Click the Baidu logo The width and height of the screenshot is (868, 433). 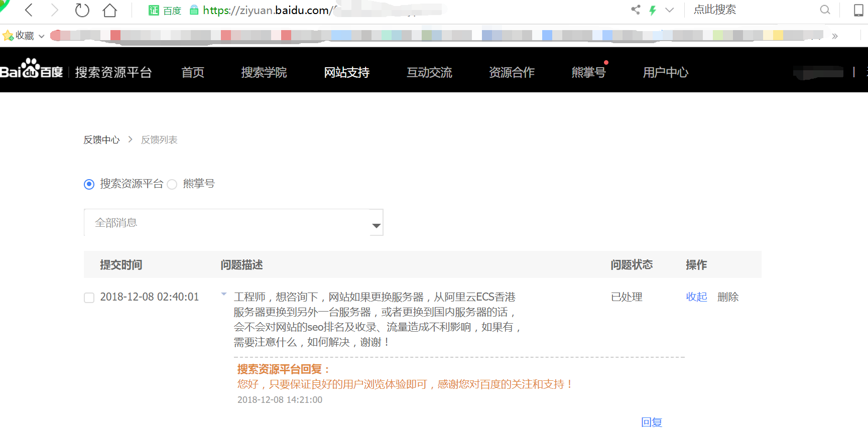[x=31, y=69]
